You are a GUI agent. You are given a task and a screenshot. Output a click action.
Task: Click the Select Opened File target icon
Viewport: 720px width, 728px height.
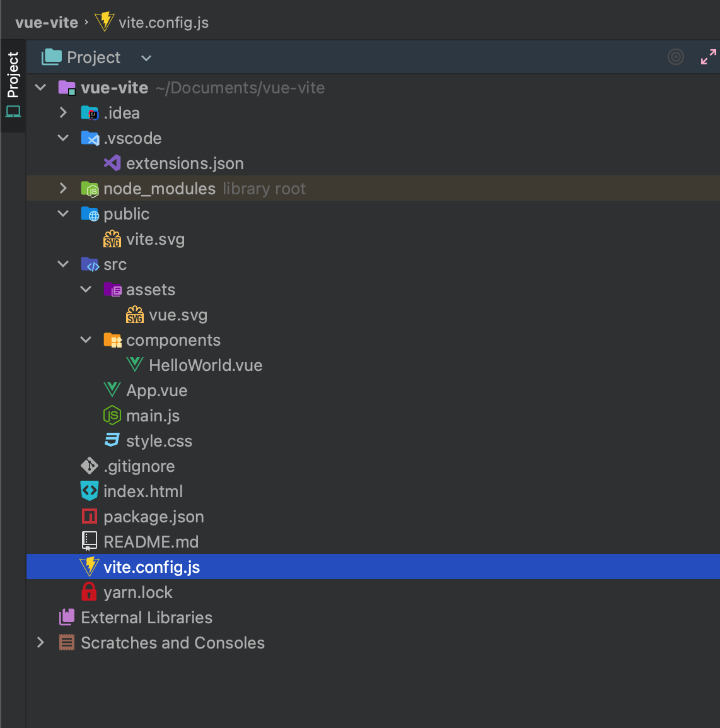675,57
